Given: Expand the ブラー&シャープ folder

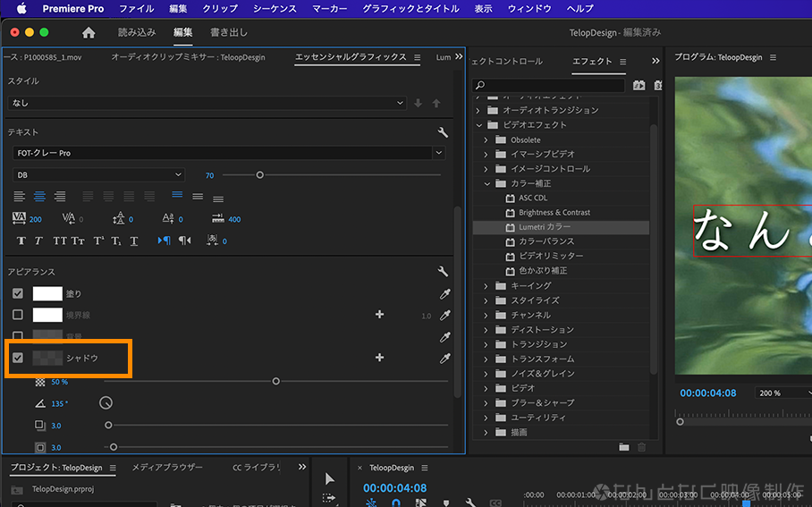Looking at the screenshot, I should click(x=486, y=403).
